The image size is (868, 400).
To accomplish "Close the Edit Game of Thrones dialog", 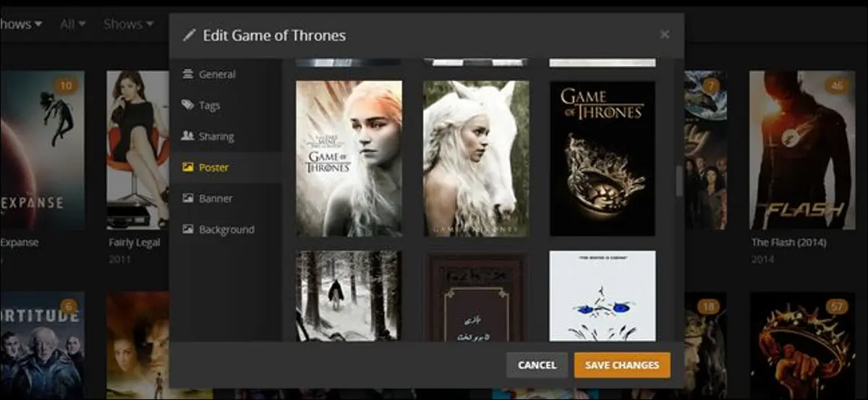I will (665, 34).
